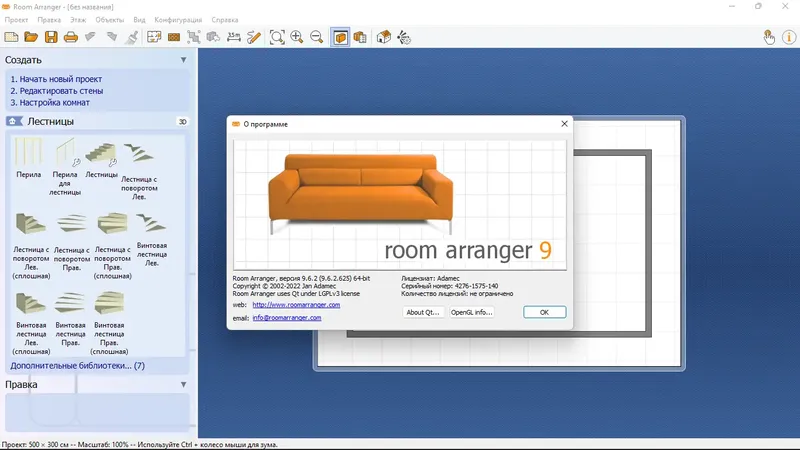Click the library home icon beside Лестницы
The height and width of the screenshot is (450, 800).
(14, 121)
